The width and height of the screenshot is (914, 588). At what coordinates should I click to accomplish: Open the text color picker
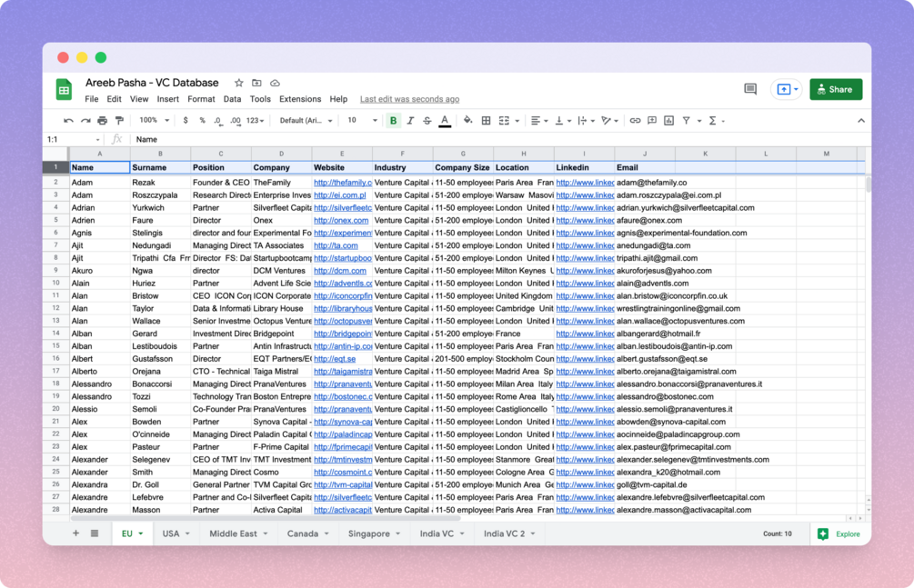pyautogui.click(x=445, y=121)
